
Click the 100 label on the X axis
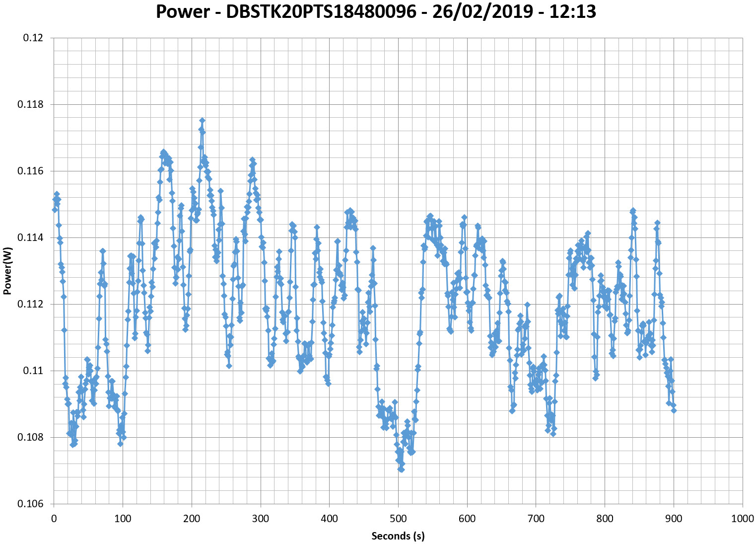123,519
